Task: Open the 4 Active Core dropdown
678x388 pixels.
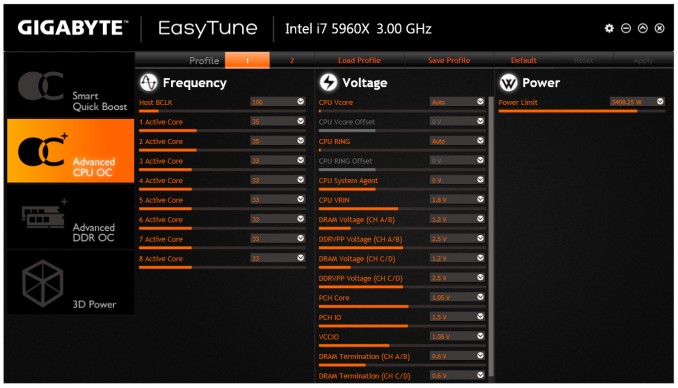Action: click(x=301, y=180)
